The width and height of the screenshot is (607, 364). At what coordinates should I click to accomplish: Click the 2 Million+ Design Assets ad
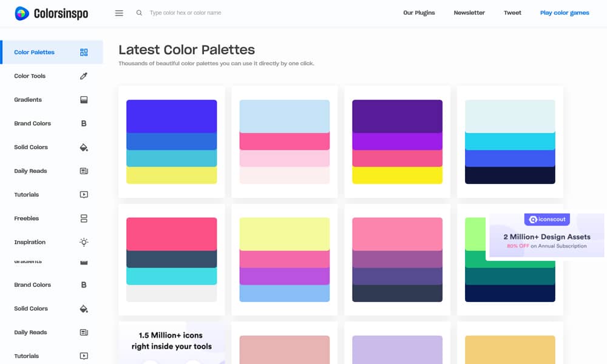[x=547, y=237]
